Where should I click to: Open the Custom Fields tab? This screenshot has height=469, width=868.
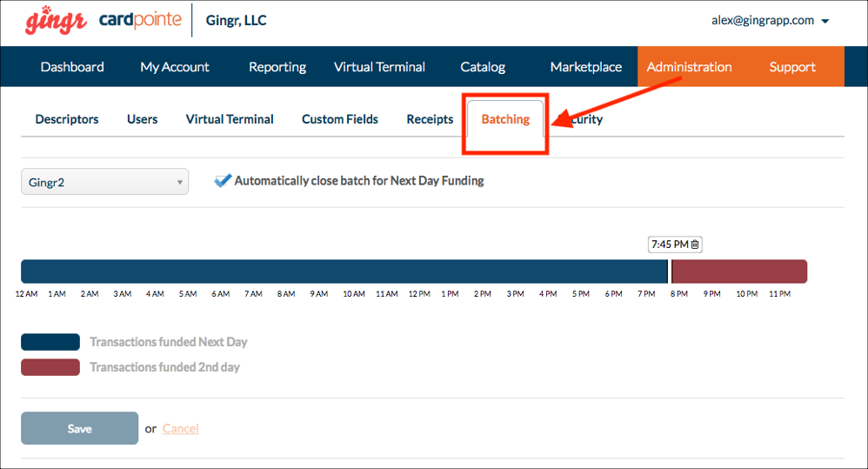(x=340, y=119)
